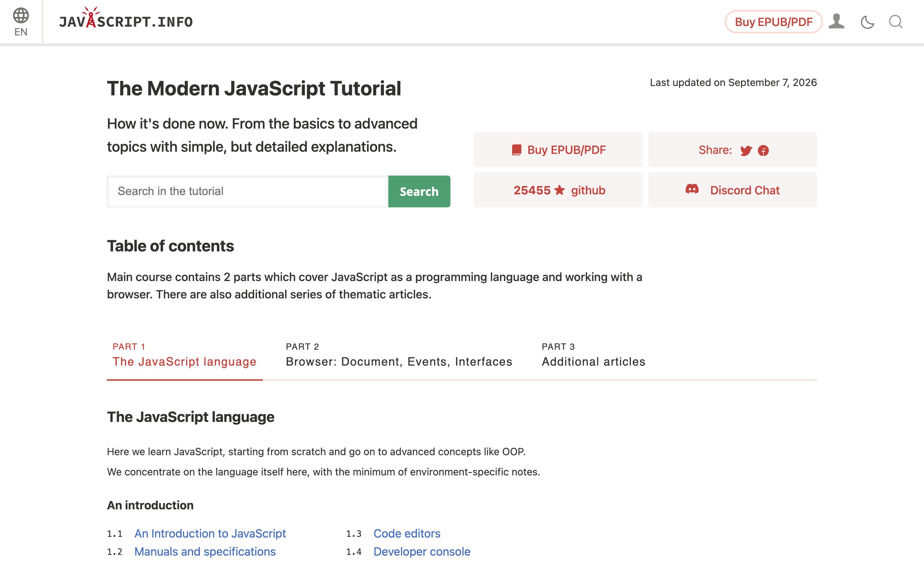This screenshot has width=924, height=578.
Task: Click The Modern JavaScript Tutorial heading
Action: point(254,88)
